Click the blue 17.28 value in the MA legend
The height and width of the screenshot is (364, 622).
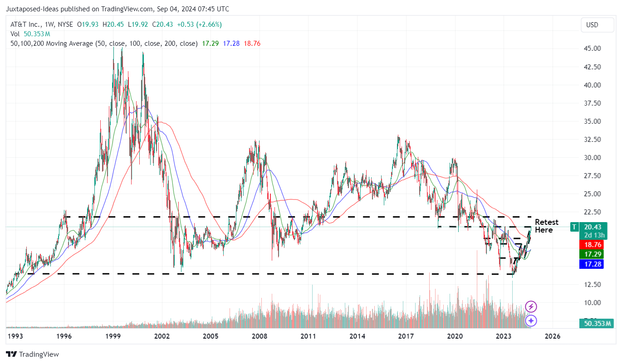coord(231,44)
